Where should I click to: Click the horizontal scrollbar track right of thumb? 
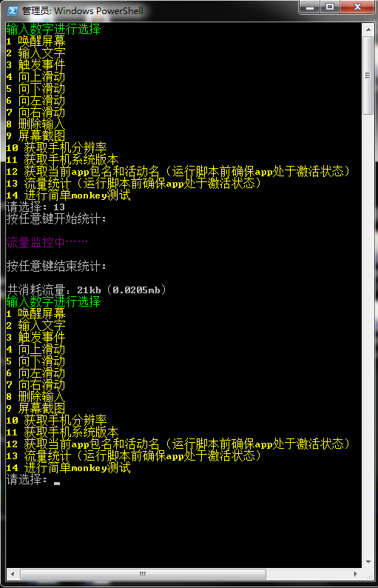307,574
